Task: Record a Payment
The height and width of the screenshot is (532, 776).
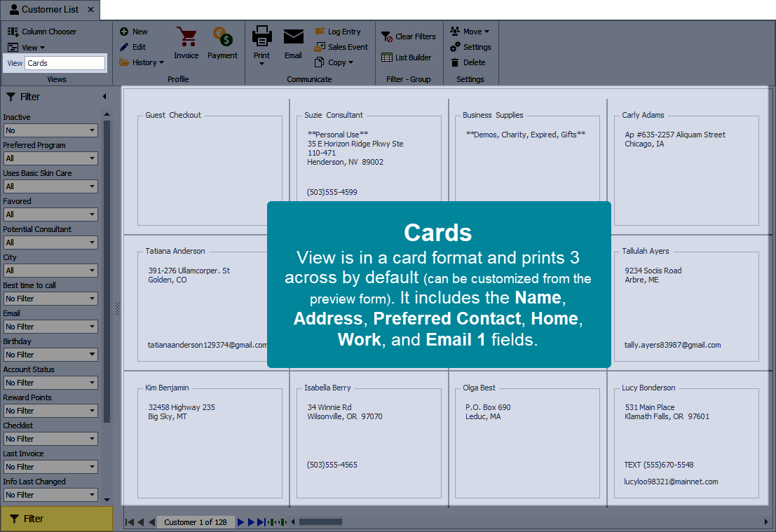Action: point(222,43)
